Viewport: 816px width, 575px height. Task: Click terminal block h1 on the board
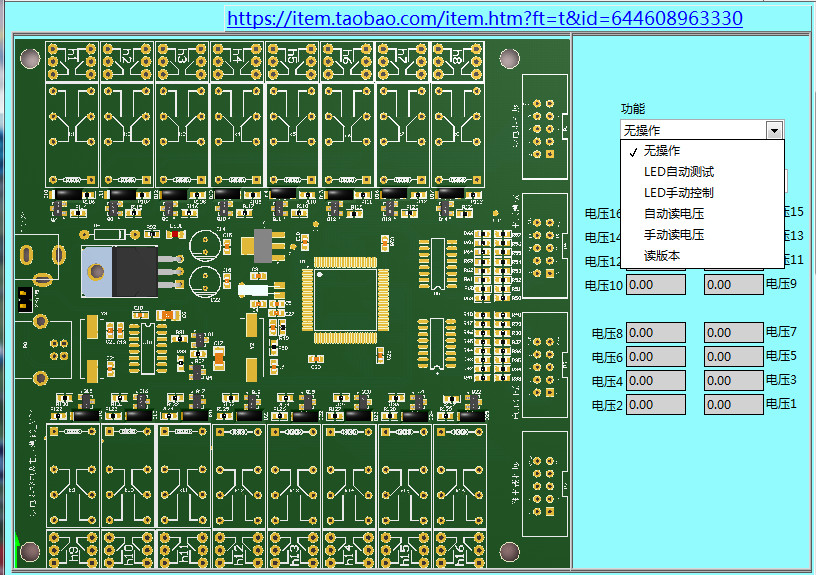pos(72,61)
